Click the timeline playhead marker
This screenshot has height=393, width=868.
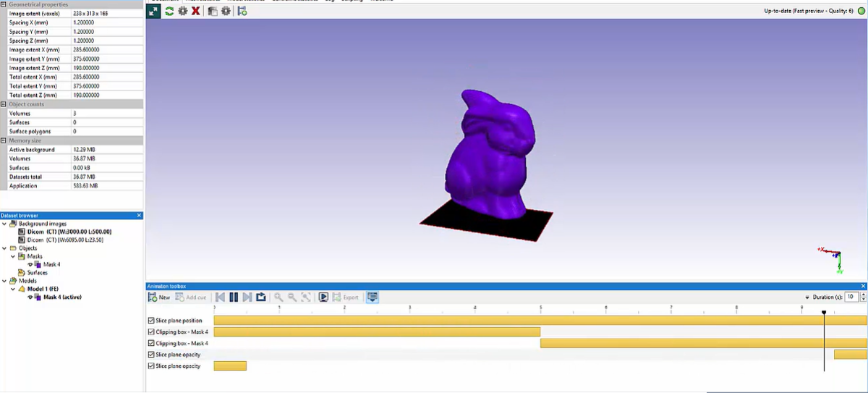[x=824, y=313]
